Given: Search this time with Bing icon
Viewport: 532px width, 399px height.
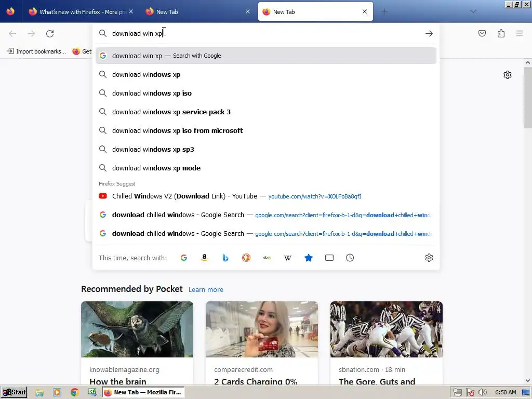Looking at the screenshot, I should 225,258.
